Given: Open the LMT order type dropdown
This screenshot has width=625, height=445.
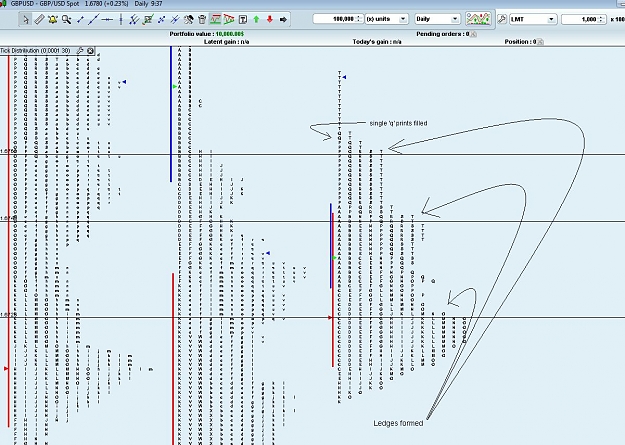Looking at the screenshot, I should click(x=533, y=19).
